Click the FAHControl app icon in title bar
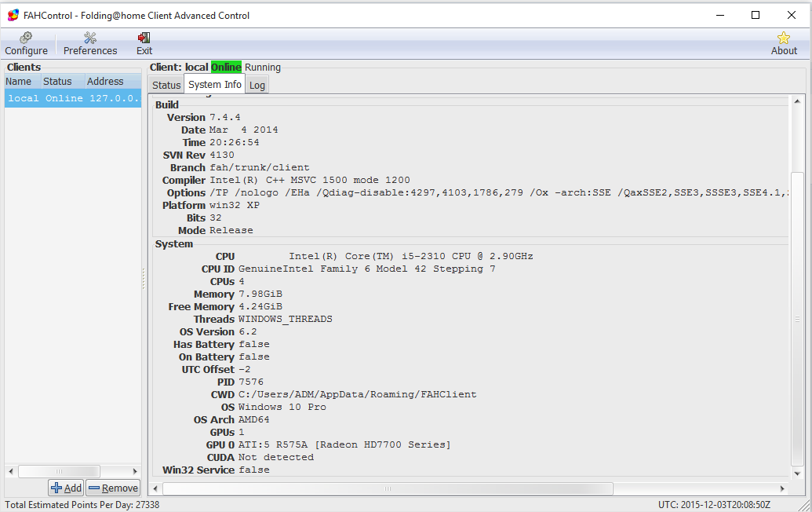The image size is (812, 512). pyautogui.click(x=13, y=15)
